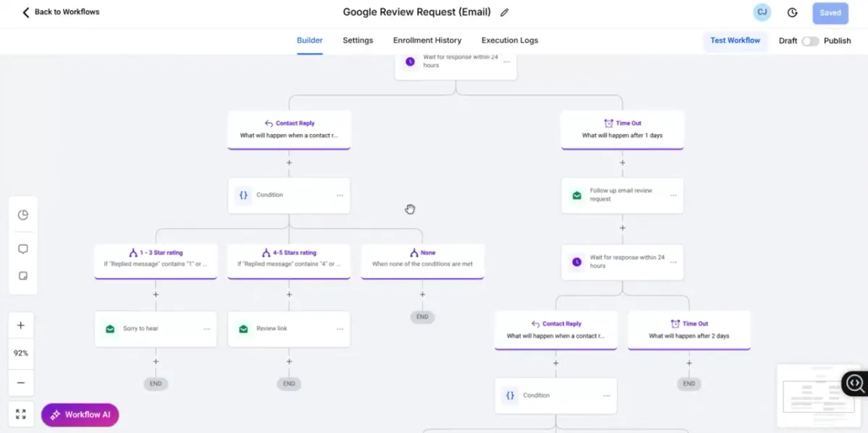
Task: Launch the Workflow AI assistant
Action: pyautogui.click(x=80, y=415)
